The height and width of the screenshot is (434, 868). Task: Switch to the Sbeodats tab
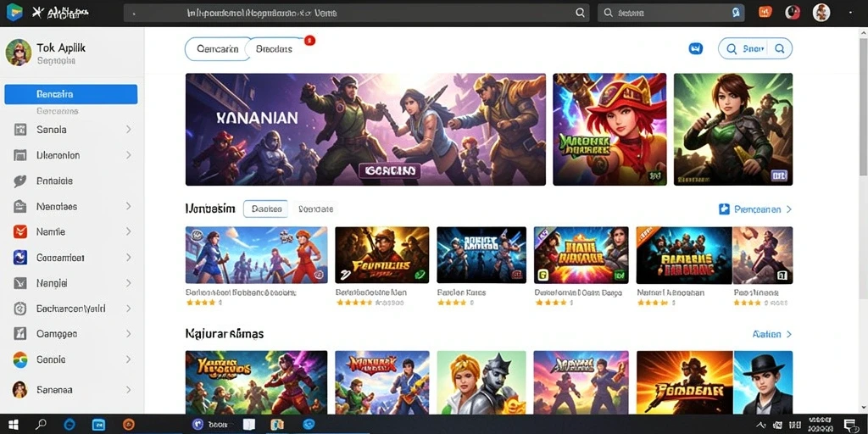(x=275, y=49)
